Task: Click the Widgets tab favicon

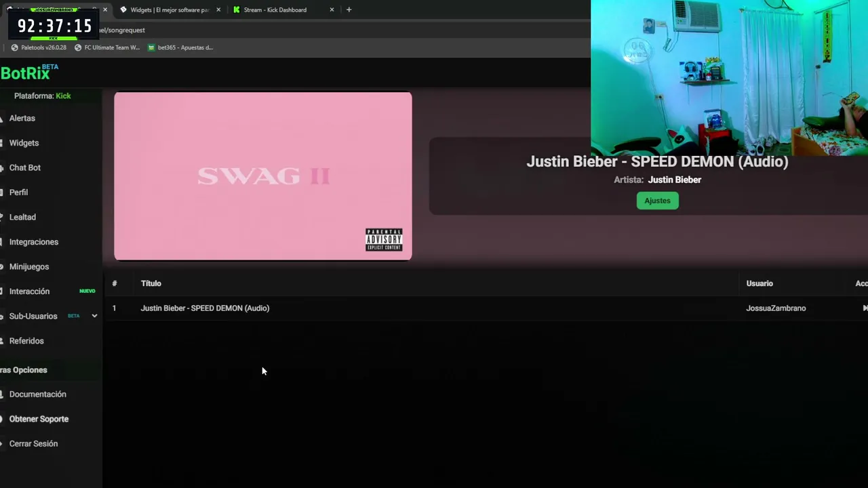Action: point(123,9)
